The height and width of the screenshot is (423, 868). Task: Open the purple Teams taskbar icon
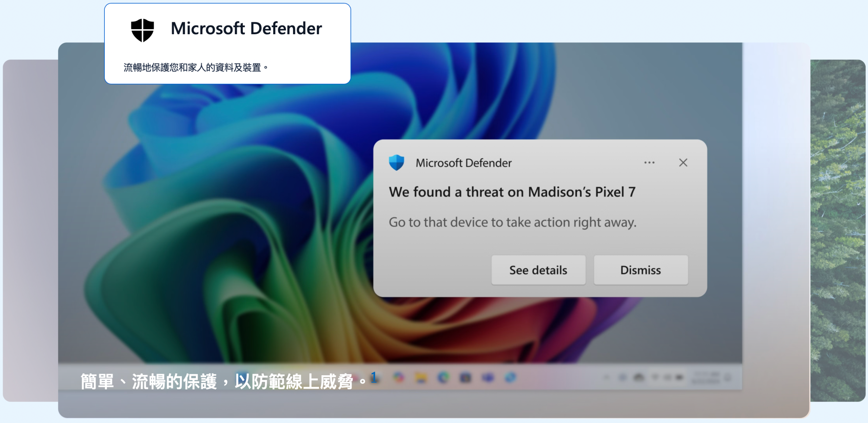pyautogui.click(x=488, y=378)
